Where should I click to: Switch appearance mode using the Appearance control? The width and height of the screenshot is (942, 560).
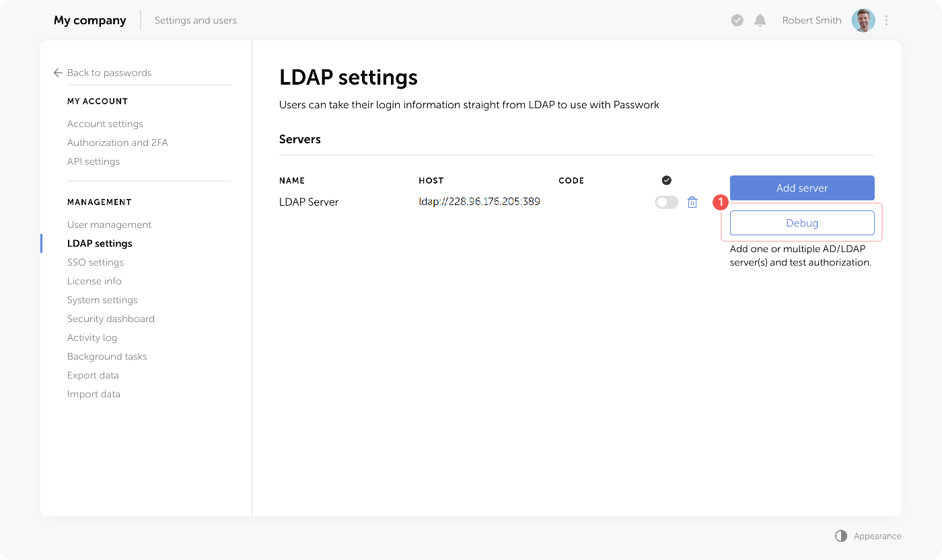click(x=868, y=536)
